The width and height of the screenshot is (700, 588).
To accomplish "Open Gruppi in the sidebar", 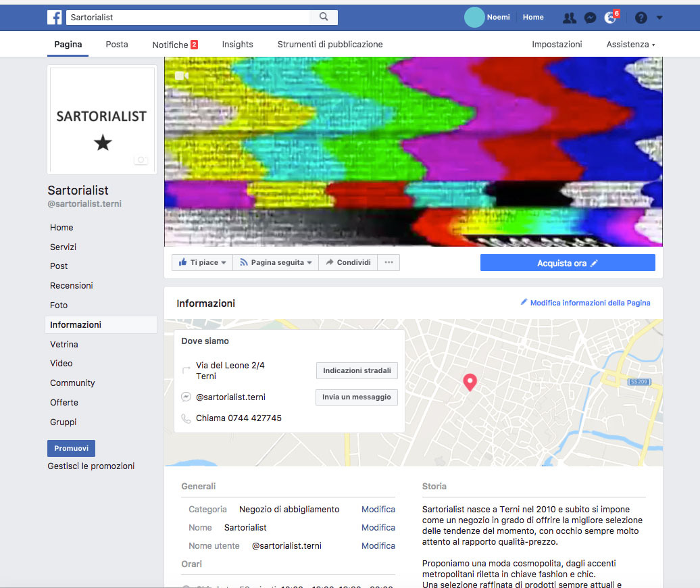I will point(63,422).
